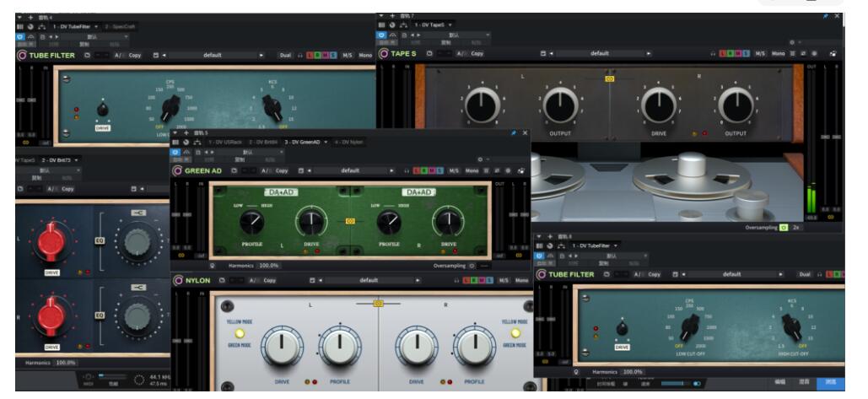
Task: Switch to '2 - DV Brit84' tab
Action: tap(263, 143)
